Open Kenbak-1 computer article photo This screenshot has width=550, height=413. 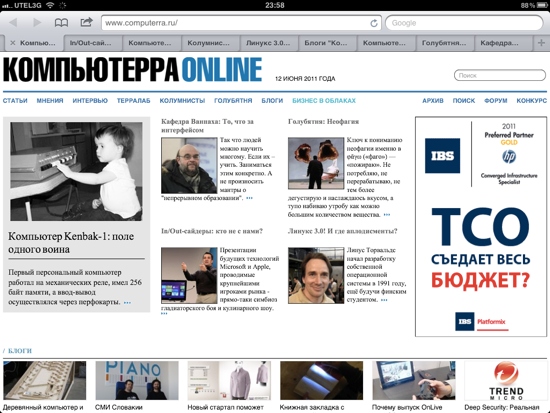[76, 171]
